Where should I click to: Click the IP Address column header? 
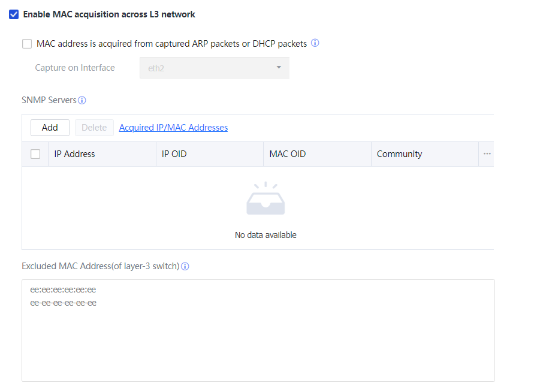tap(75, 154)
